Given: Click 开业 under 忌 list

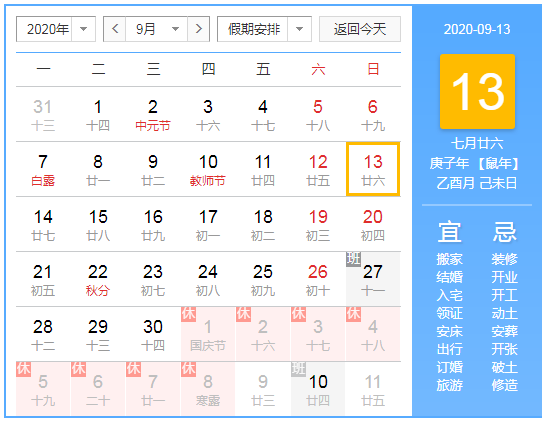Looking at the screenshot, I should pyautogui.click(x=504, y=277).
